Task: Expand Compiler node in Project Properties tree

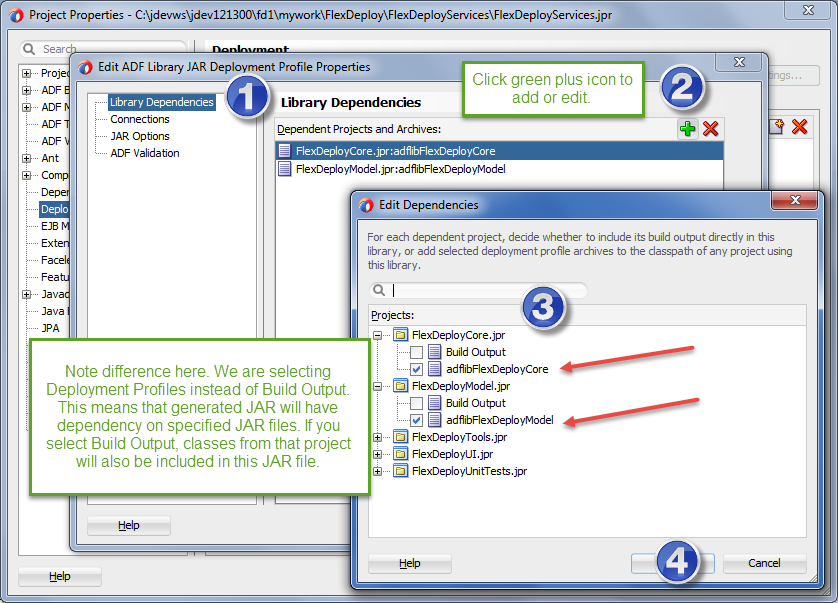Action: point(26,175)
